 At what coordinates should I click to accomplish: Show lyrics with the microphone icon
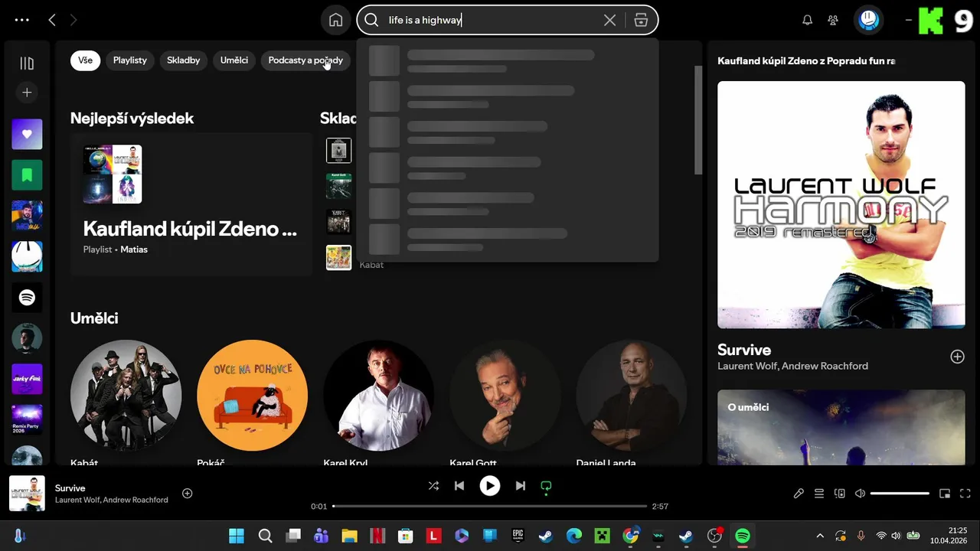pyautogui.click(x=799, y=494)
